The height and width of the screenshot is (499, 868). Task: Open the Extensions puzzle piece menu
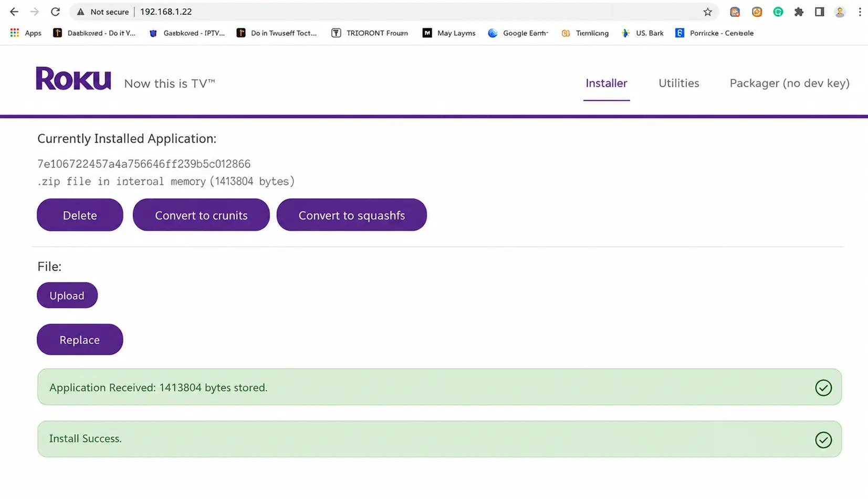click(x=799, y=12)
